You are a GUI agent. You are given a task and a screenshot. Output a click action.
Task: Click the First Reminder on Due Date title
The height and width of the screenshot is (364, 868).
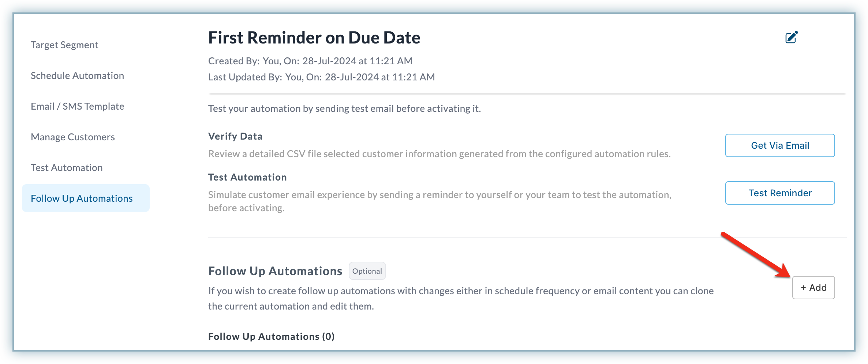[314, 38]
